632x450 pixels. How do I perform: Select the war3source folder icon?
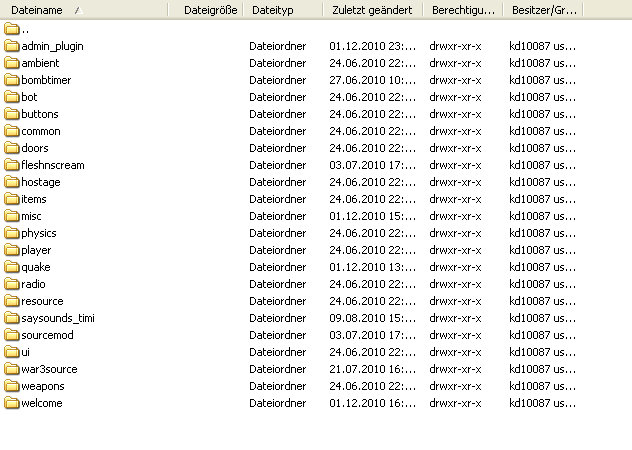(x=11, y=369)
